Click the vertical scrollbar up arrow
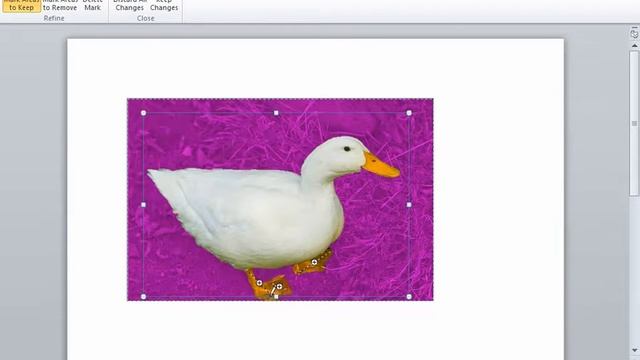The image size is (640, 360). click(x=634, y=46)
